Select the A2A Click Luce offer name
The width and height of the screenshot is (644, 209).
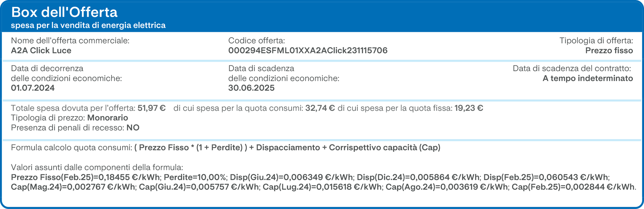tap(41, 50)
